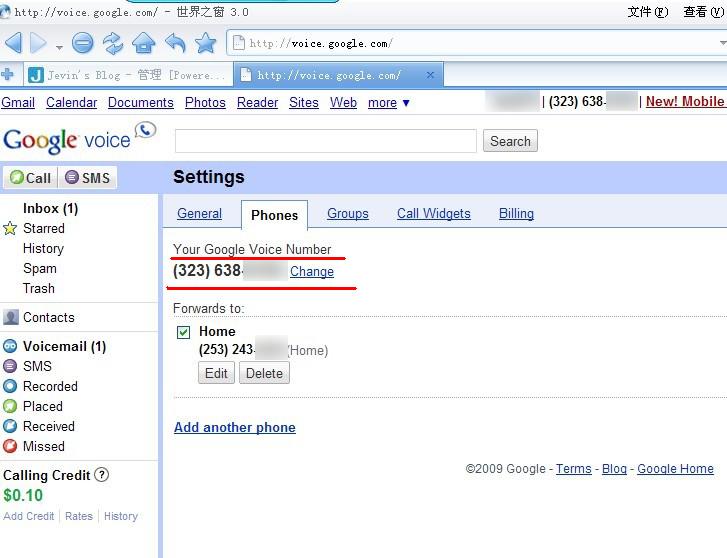Click Change next to Google Voice number
This screenshot has height=558, width=727.
[x=312, y=271]
